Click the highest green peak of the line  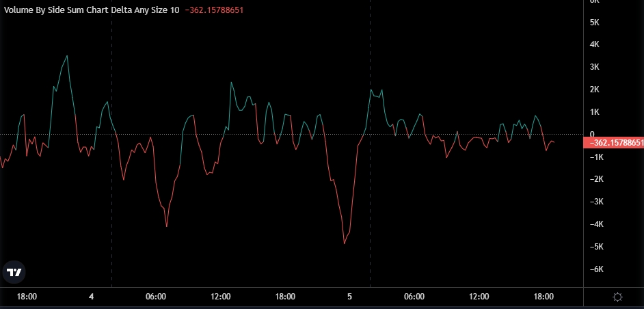[x=66, y=56]
